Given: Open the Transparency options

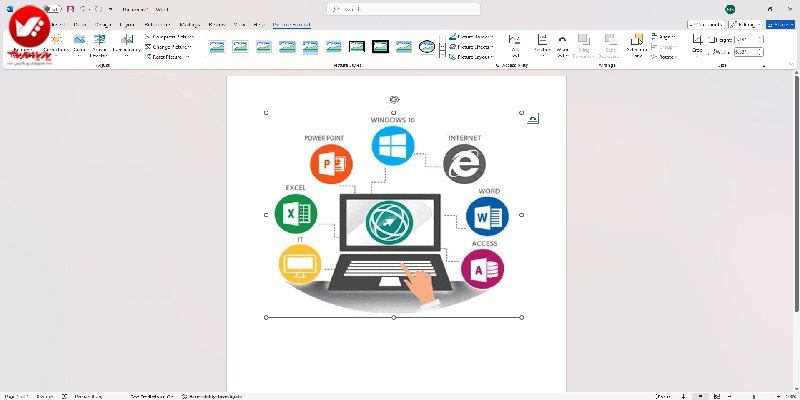Looking at the screenshot, I should pos(127,45).
